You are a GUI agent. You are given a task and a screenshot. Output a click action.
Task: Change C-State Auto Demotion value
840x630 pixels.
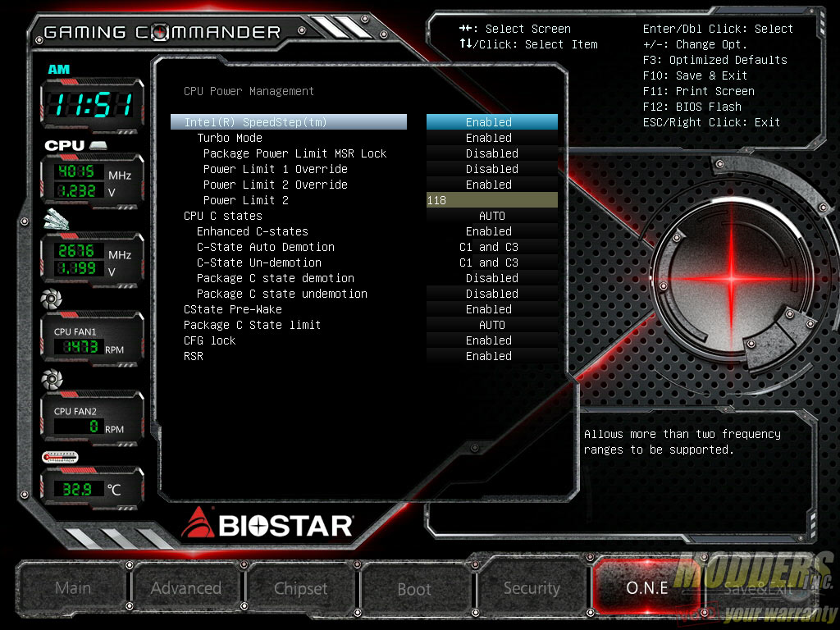tap(492, 246)
